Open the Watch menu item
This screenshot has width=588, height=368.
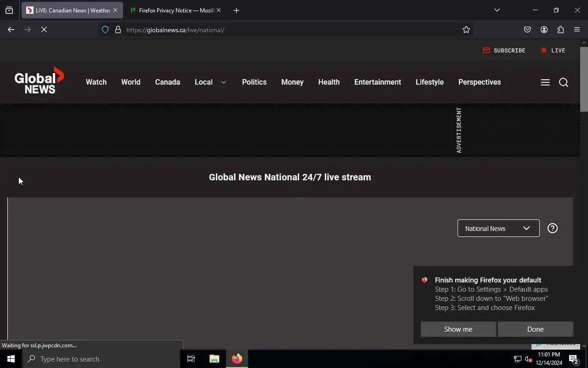96,82
